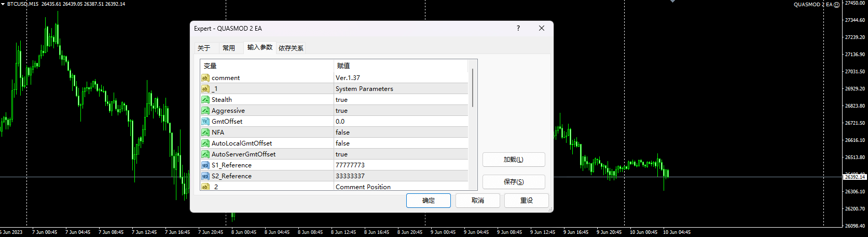Click the 确定 button to confirm
Viewport: 868px width, 237px height.
click(428, 201)
